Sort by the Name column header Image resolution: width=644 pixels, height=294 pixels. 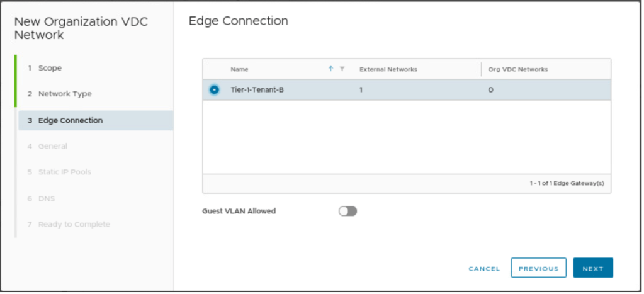tap(240, 69)
